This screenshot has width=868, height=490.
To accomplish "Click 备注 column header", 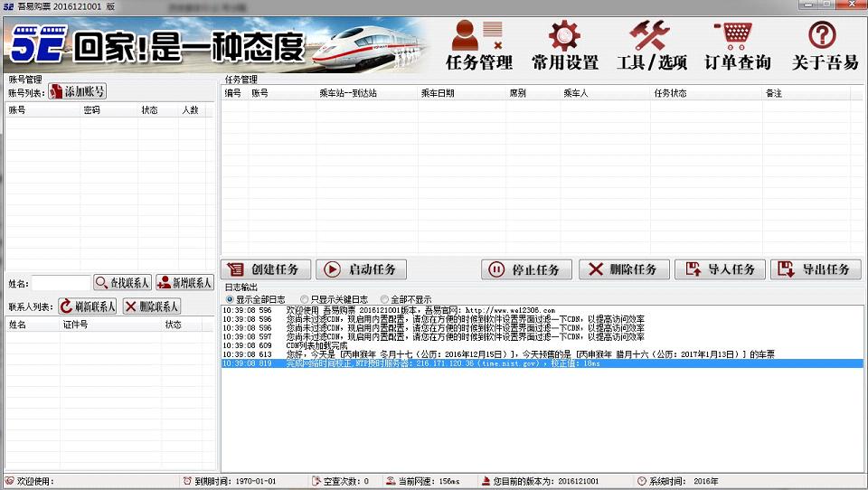I will click(x=806, y=93).
